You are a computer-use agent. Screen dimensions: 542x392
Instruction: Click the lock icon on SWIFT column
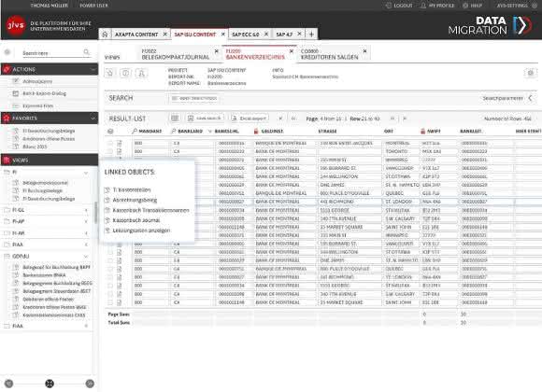[x=422, y=132]
